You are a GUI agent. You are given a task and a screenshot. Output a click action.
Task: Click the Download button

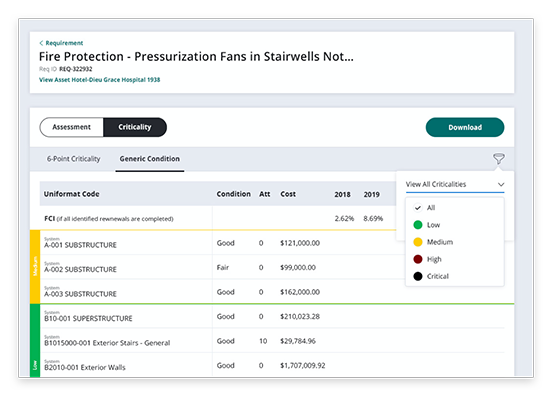(x=465, y=127)
